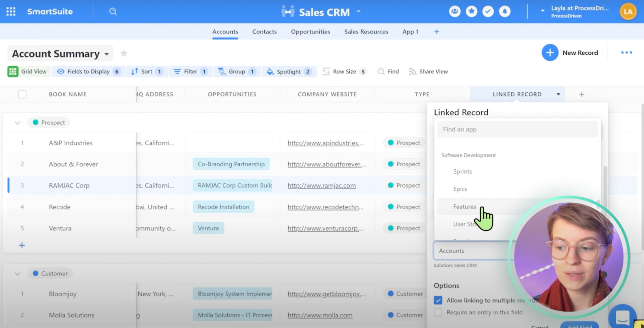Switch to the Contacts tab
This screenshot has width=644, height=328.
tap(264, 32)
